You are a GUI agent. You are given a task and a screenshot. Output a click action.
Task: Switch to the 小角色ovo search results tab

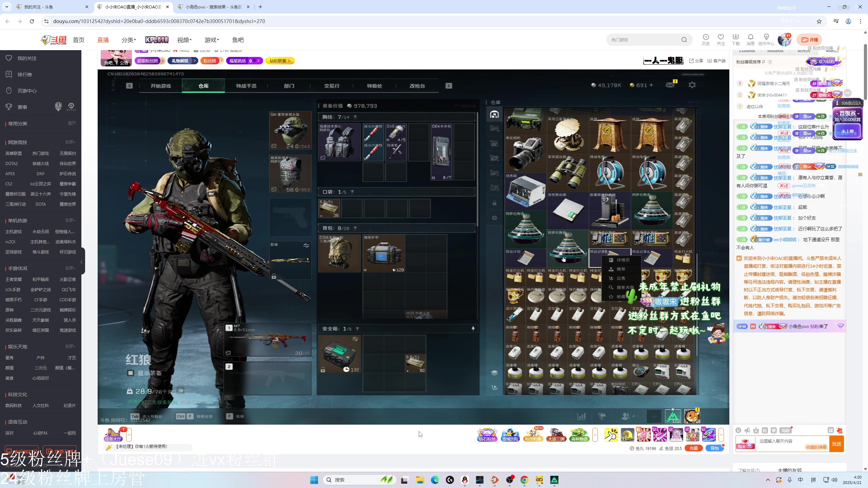[x=214, y=7]
